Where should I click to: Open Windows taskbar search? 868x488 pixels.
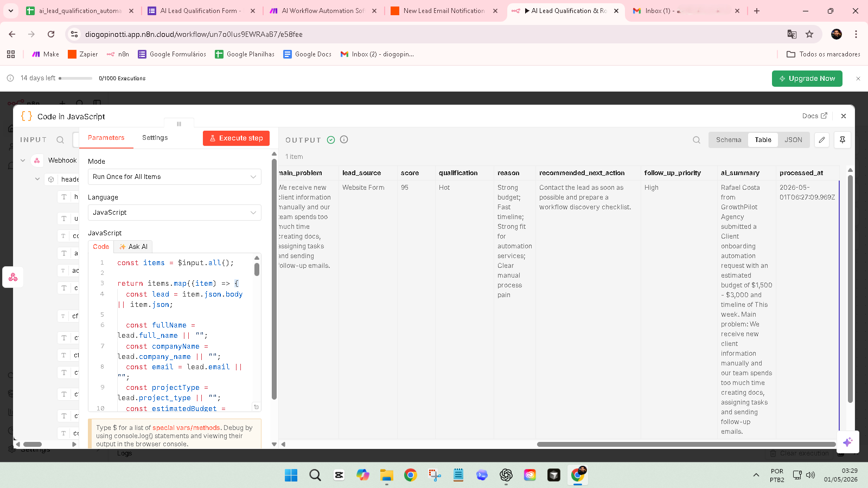315,476
